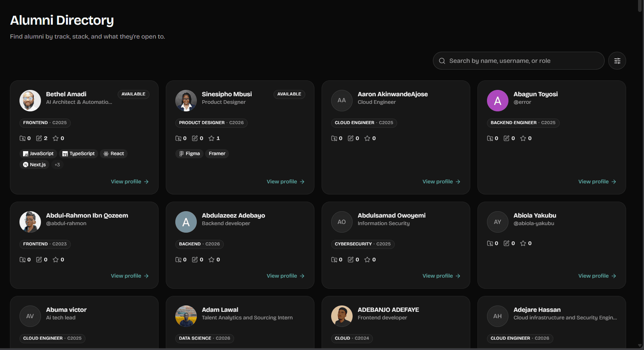View profile of Abiola Yakubu
Screen dimensions: 644x350
(x=597, y=276)
